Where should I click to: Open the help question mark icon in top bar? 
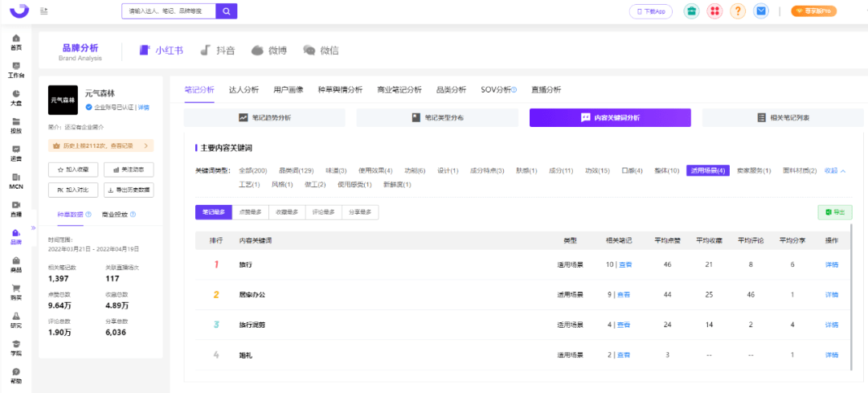(x=738, y=11)
